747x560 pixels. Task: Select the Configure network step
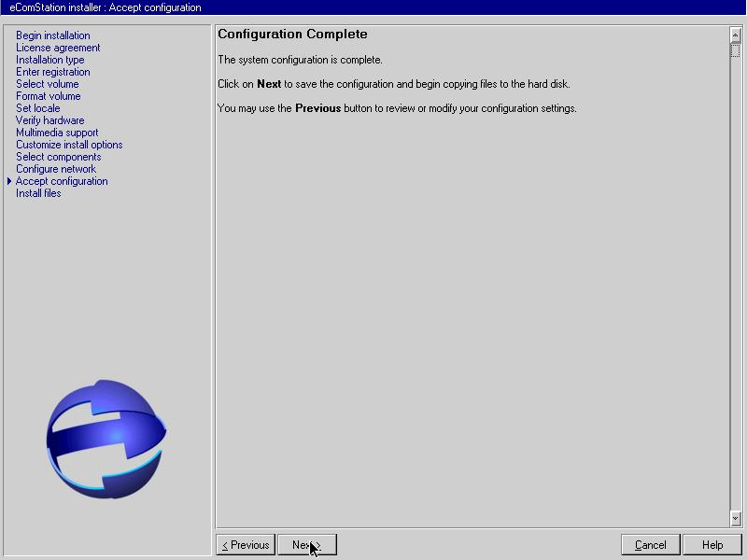(56, 169)
